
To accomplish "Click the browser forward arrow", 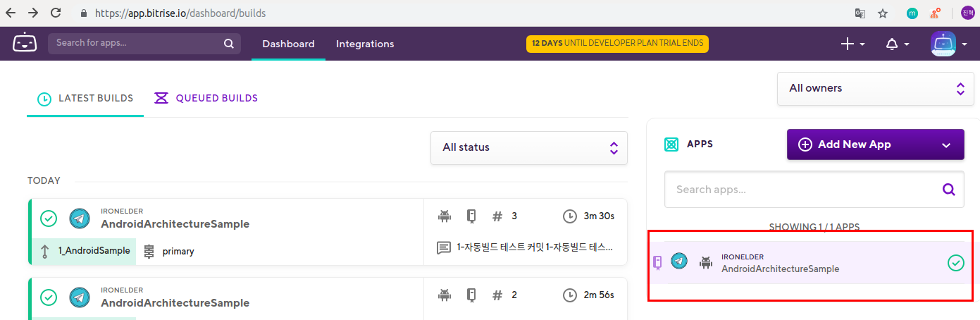I will point(33,13).
